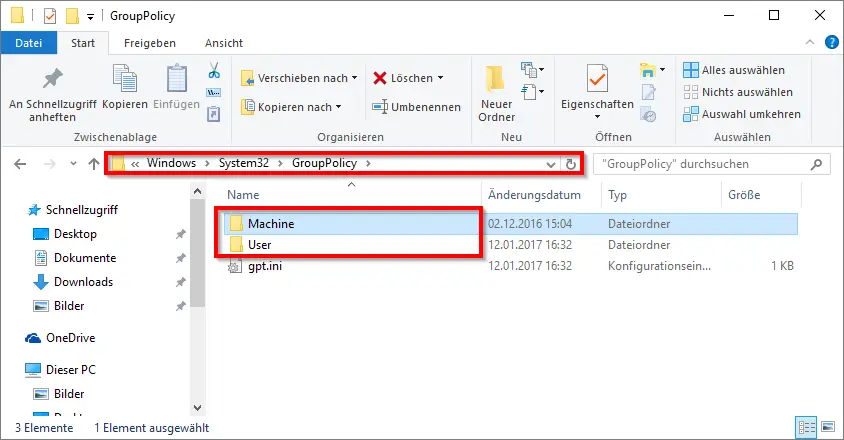Click the gpt.ini file icon
The image size is (844, 440).
pos(235,266)
